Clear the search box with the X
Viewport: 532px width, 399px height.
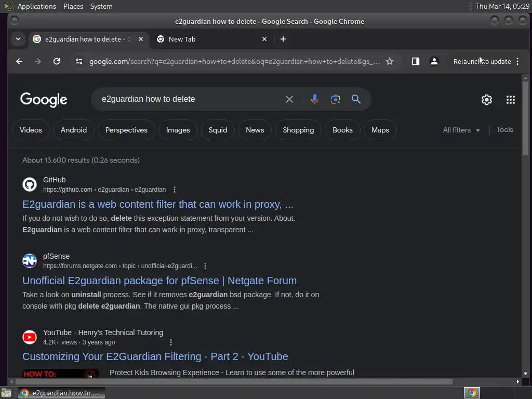coord(289,99)
